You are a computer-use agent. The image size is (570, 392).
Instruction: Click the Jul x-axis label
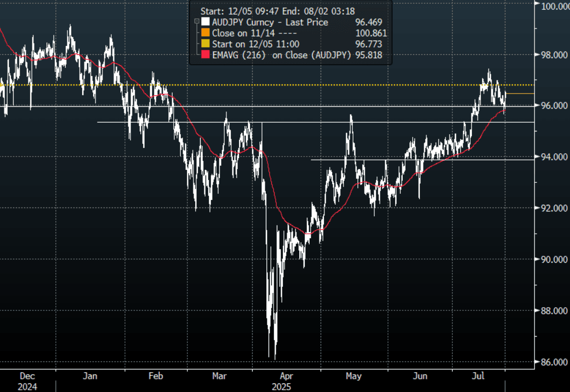[478, 376]
